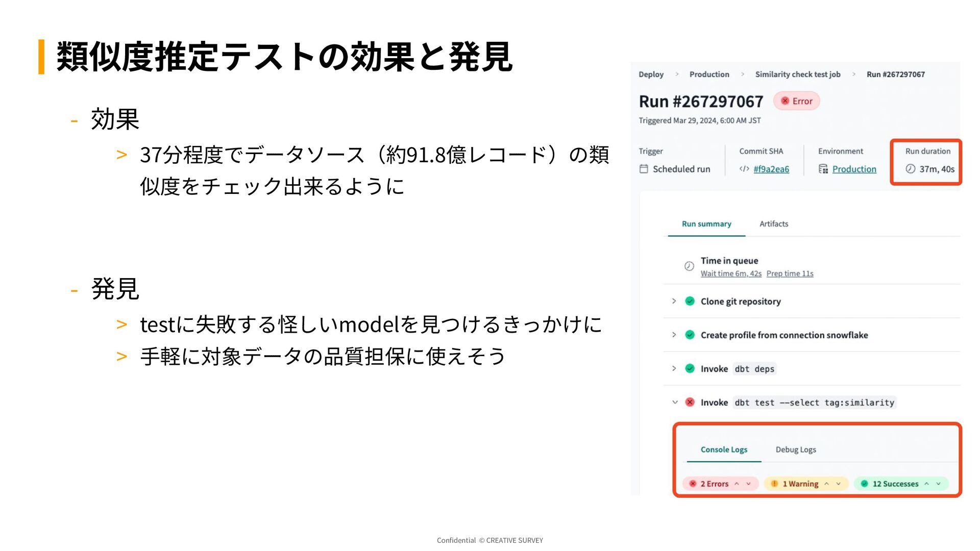Click the red failure icon beside dbt test
Viewport: 980px width, 551px height.
tap(690, 402)
